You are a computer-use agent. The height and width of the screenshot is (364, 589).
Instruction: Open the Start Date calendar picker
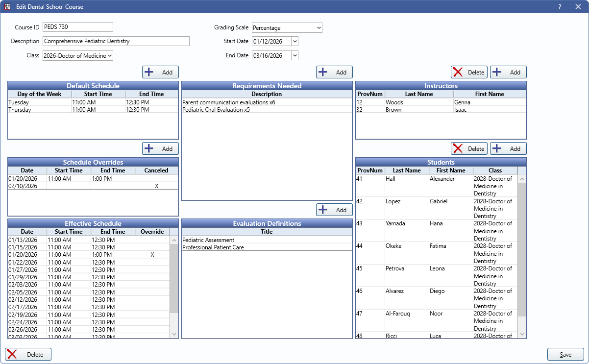294,42
